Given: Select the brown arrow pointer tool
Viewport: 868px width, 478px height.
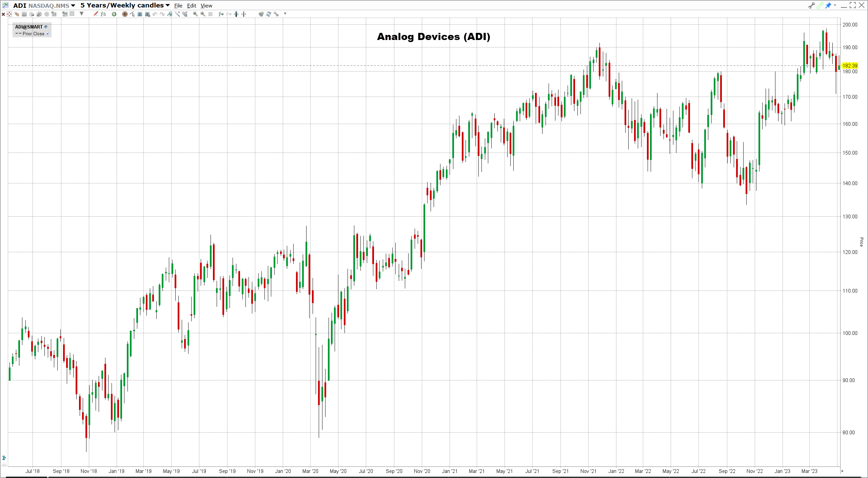Looking at the screenshot, I should 17,14.
